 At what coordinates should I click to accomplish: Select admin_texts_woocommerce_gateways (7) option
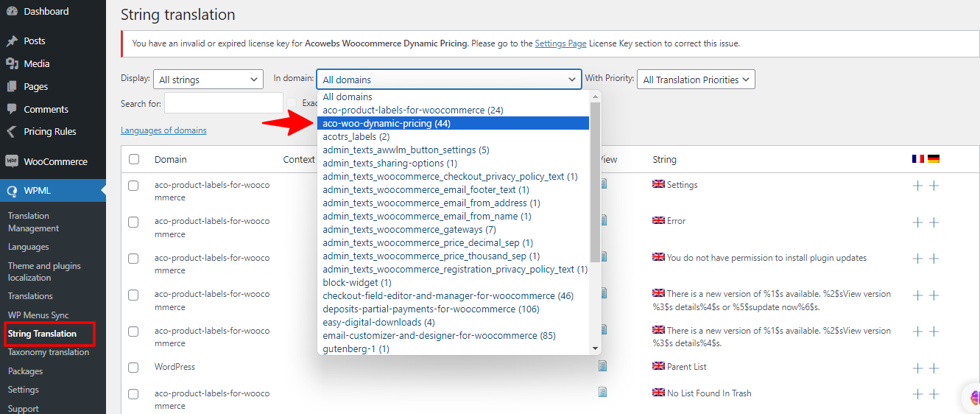click(x=453, y=230)
